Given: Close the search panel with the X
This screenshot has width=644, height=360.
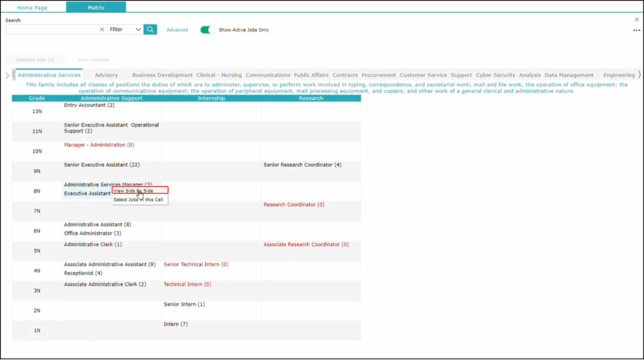Looking at the screenshot, I should pos(637,19).
